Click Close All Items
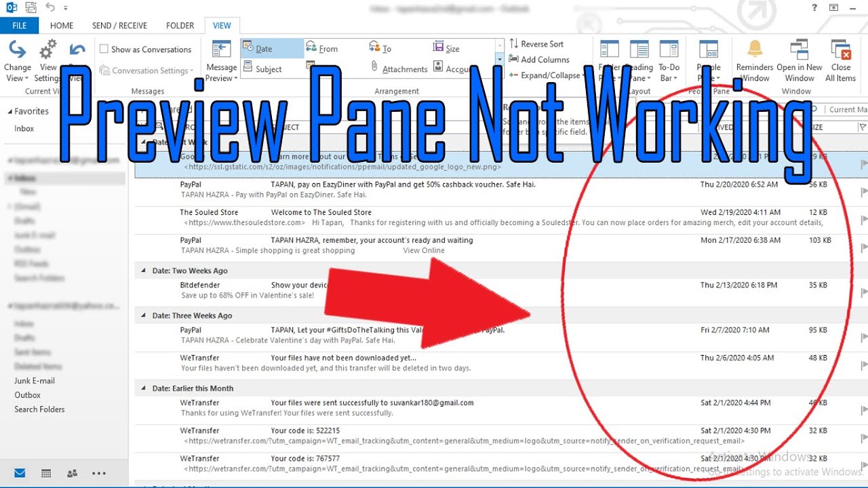Viewport: 868px width, 488px height. [841, 61]
